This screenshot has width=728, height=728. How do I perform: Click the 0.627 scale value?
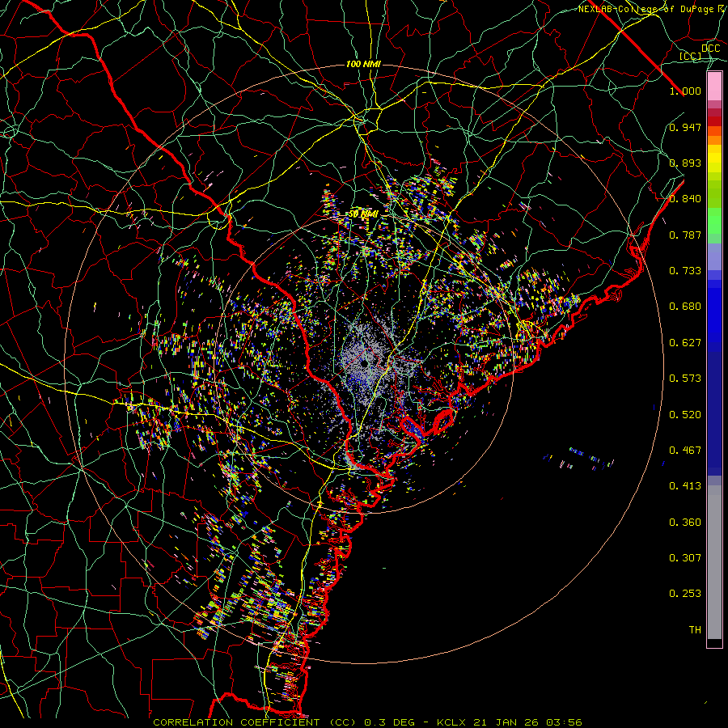tap(685, 343)
